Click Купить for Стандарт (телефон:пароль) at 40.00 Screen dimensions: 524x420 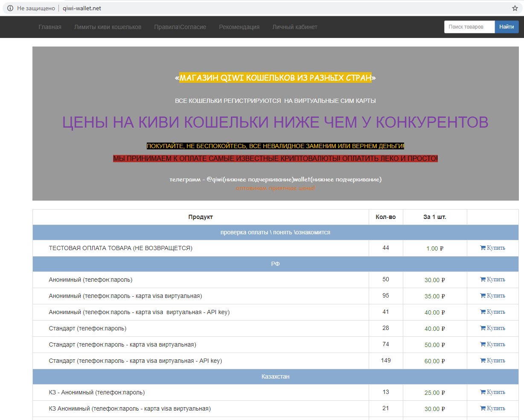pos(496,328)
